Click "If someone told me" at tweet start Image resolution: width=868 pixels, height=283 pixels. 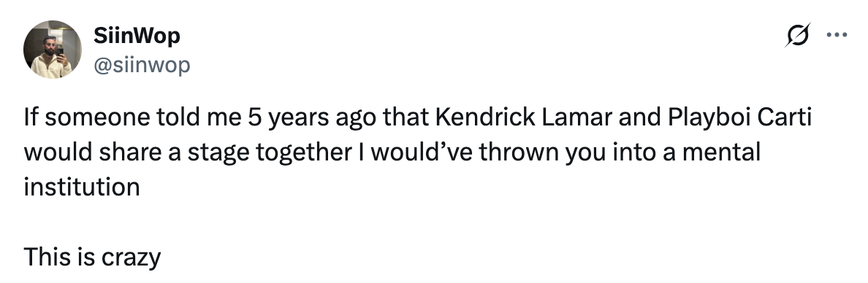coord(132,117)
